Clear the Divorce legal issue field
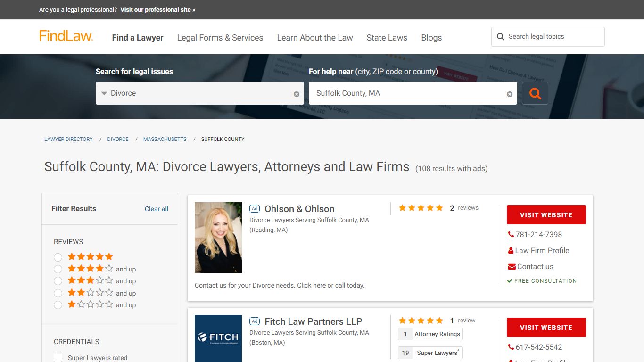 pos(297,94)
